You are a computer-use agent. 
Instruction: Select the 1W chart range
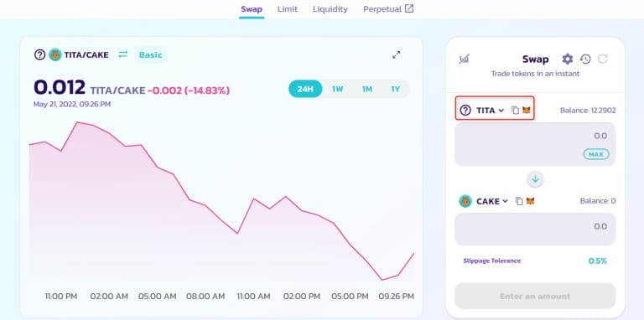(x=338, y=89)
